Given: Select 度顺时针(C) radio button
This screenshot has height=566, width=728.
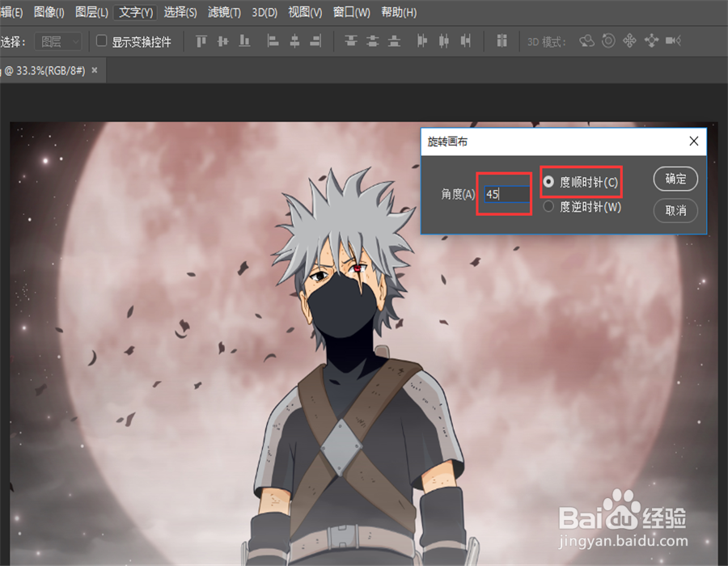Looking at the screenshot, I should [548, 182].
